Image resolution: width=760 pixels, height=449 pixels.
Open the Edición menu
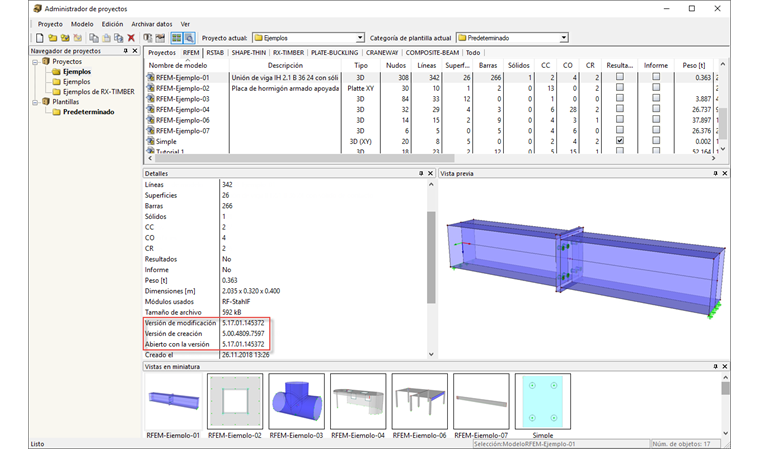pos(112,24)
